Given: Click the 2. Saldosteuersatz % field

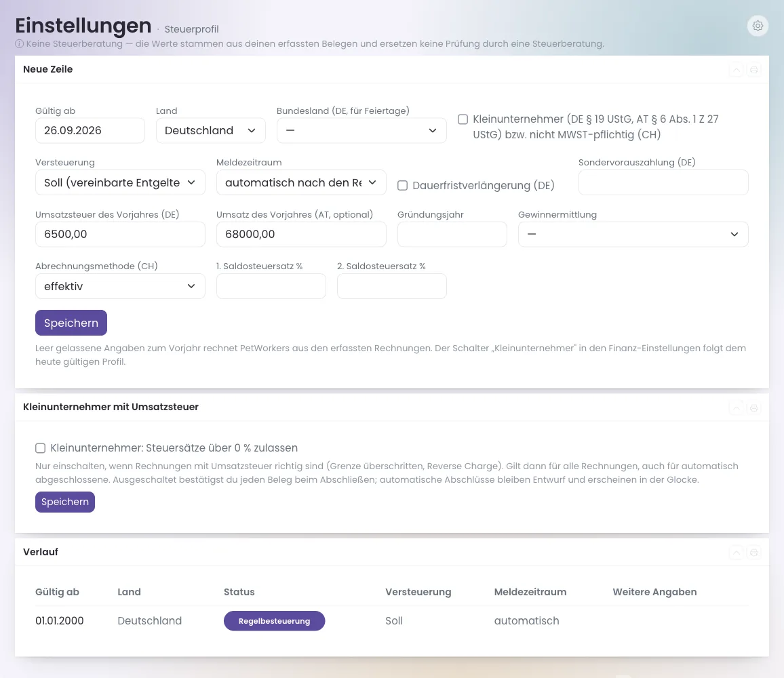Looking at the screenshot, I should (391, 286).
